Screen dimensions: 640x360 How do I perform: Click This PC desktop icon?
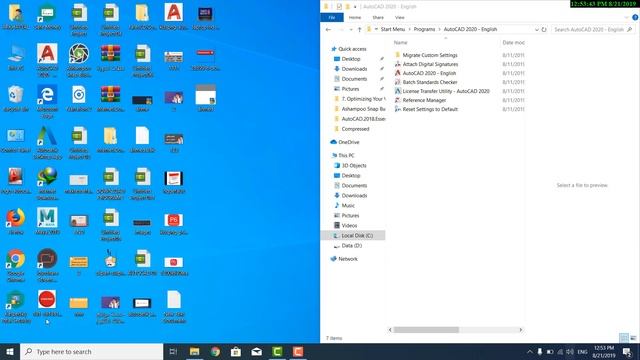point(16,58)
